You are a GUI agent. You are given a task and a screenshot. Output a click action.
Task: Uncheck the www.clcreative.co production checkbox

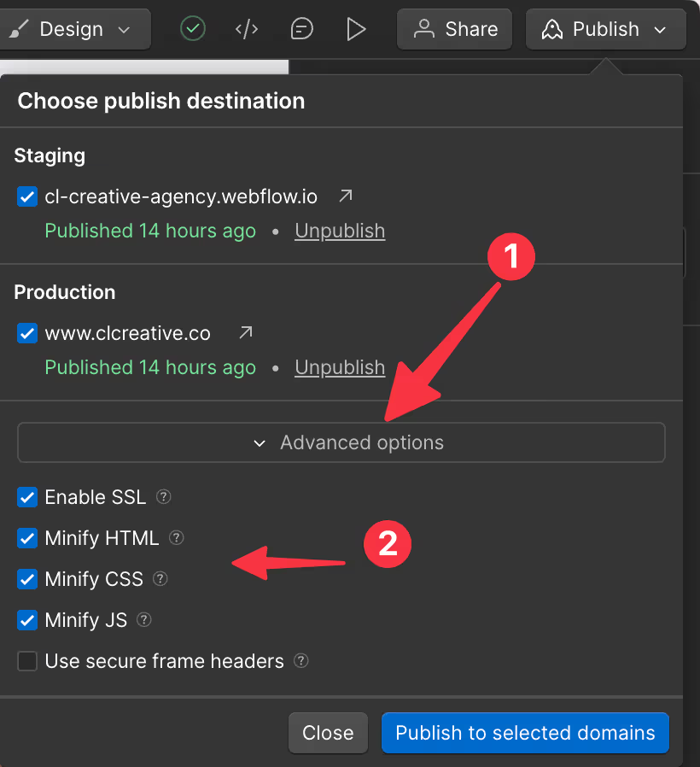tap(27, 333)
